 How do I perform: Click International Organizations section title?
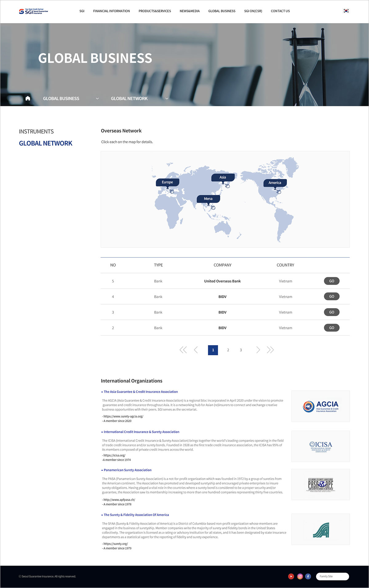click(132, 381)
